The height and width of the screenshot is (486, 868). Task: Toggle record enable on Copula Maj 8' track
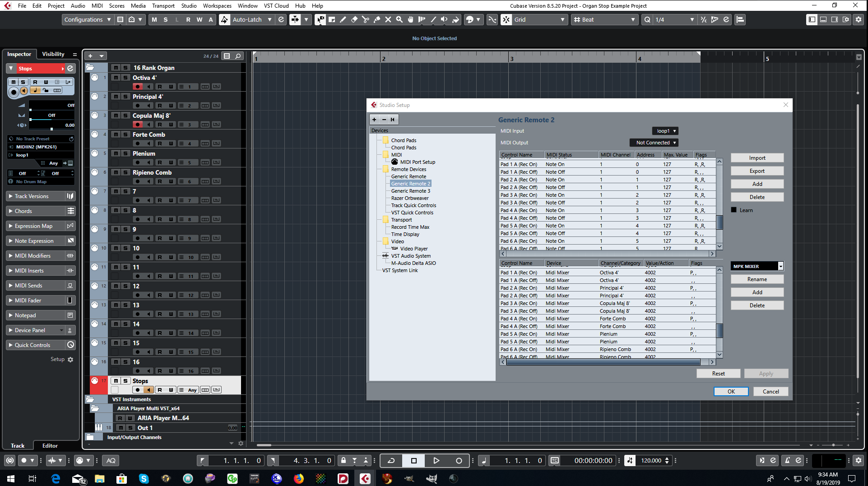(x=138, y=125)
